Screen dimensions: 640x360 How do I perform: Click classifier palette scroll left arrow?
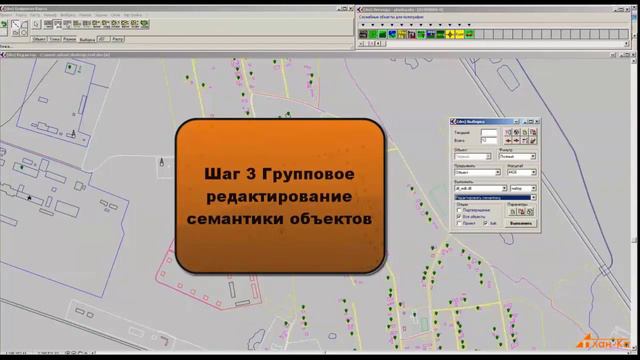tap(361, 43)
